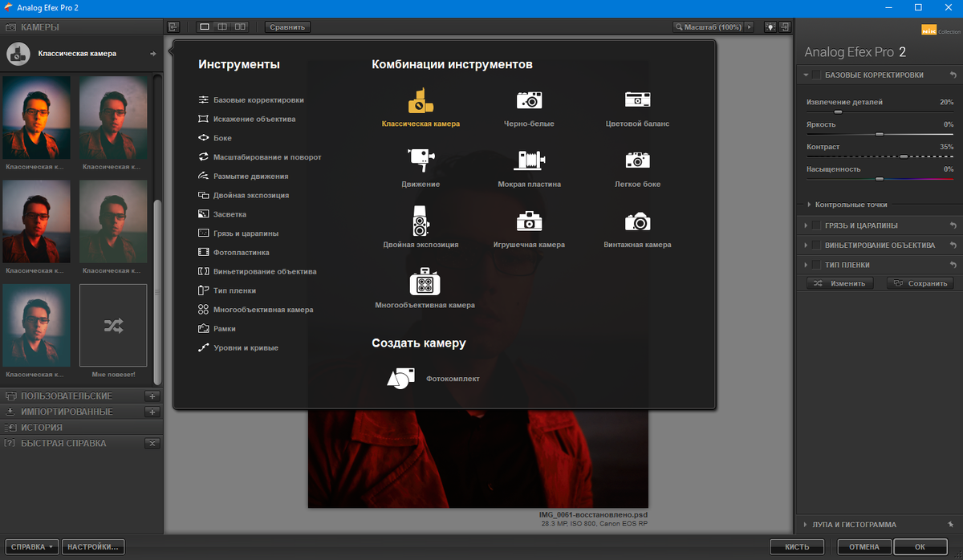This screenshot has height=560, width=963.
Task: Enable the Грязь и царапины checkbox
Action: pyautogui.click(x=816, y=225)
